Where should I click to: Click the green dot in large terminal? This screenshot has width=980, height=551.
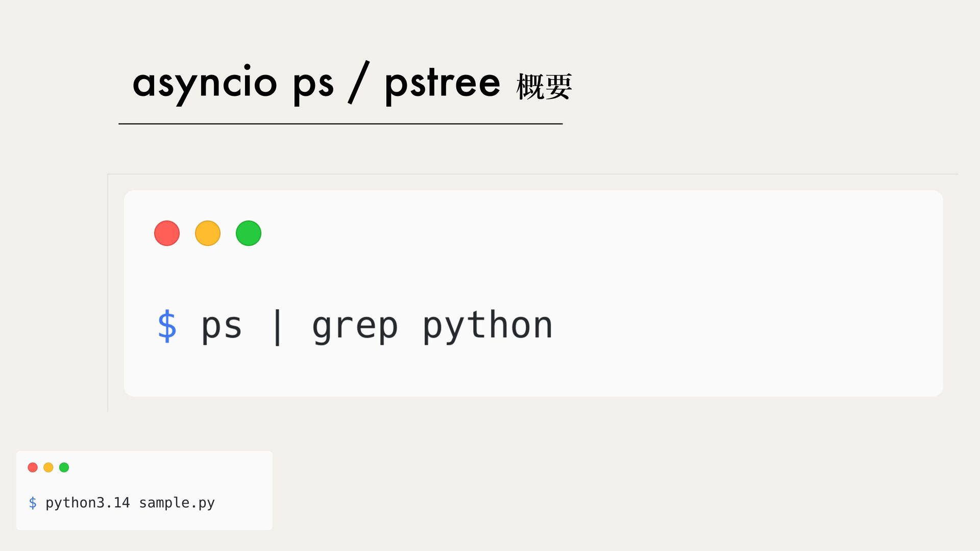(249, 233)
